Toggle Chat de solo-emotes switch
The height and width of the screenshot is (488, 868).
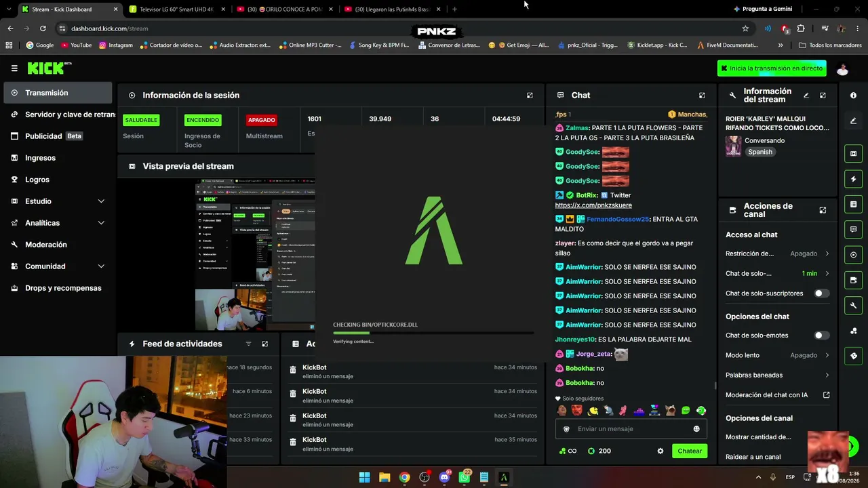(x=821, y=335)
